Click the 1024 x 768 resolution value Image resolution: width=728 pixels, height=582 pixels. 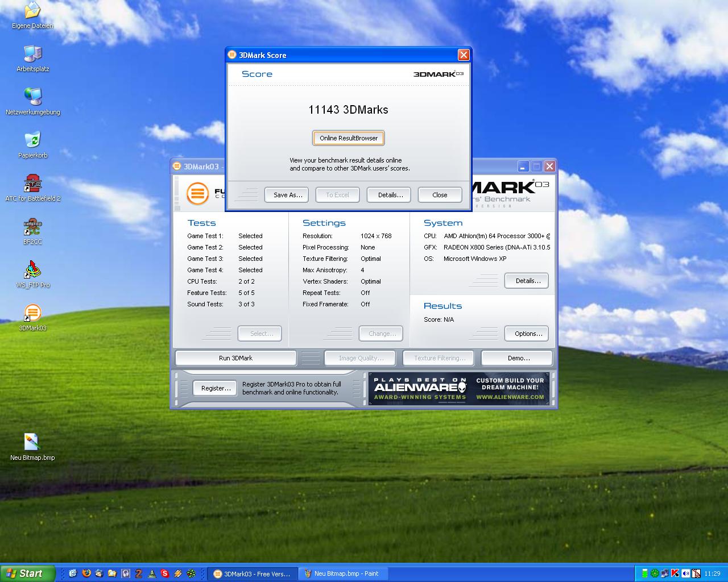tap(376, 236)
